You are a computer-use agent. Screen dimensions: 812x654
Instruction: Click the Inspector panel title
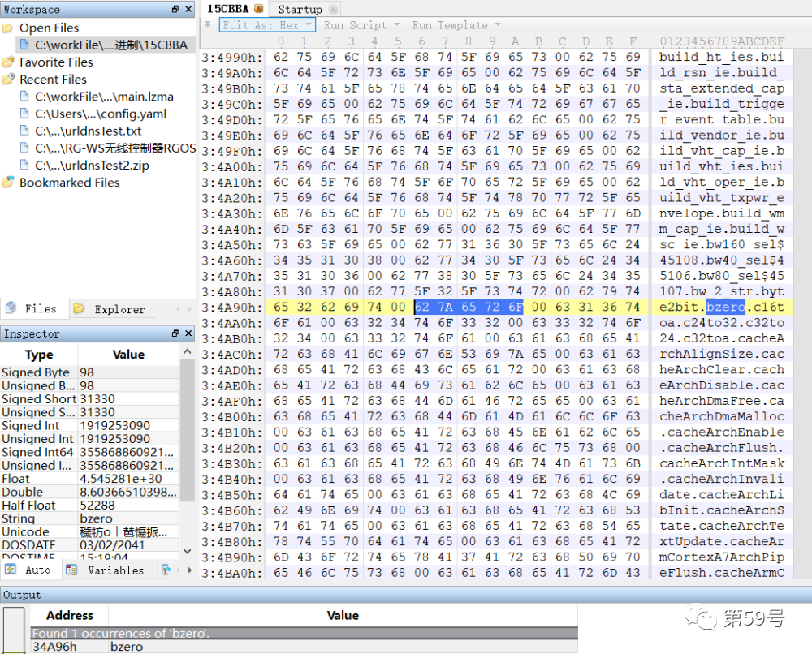tap(32, 333)
